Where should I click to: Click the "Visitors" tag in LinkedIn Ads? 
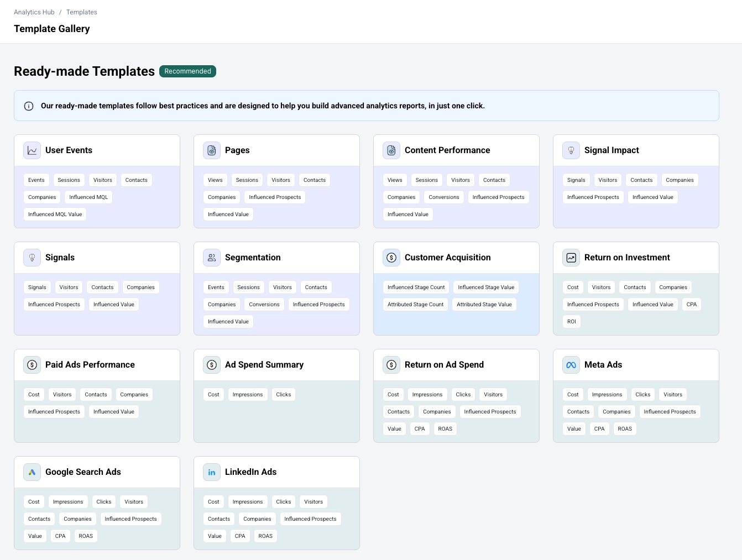(313, 502)
